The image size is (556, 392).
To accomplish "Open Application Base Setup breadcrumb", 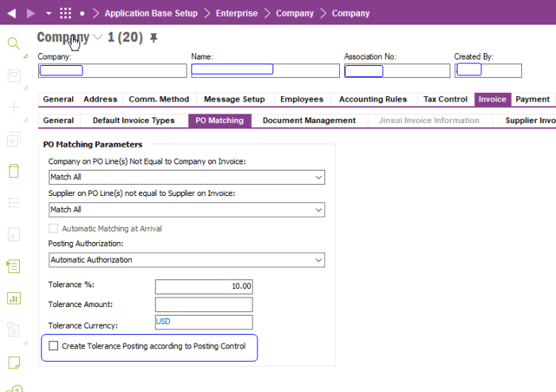I will point(151,13).
